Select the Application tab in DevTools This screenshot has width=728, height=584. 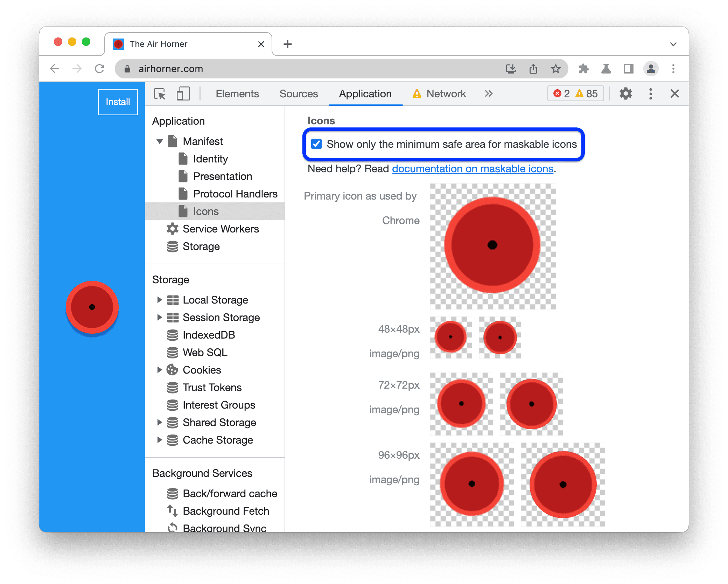364,93
